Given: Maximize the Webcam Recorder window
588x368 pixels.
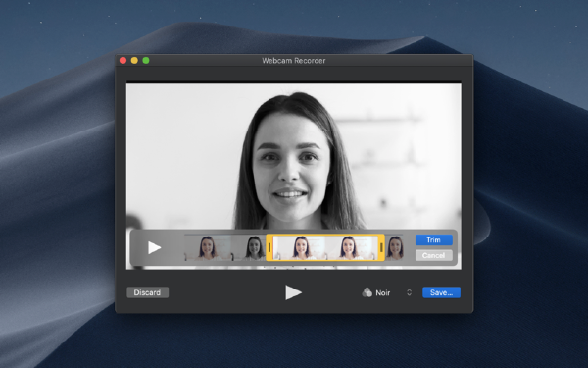Looking at the screenshot, I should [x=146, y=61].
